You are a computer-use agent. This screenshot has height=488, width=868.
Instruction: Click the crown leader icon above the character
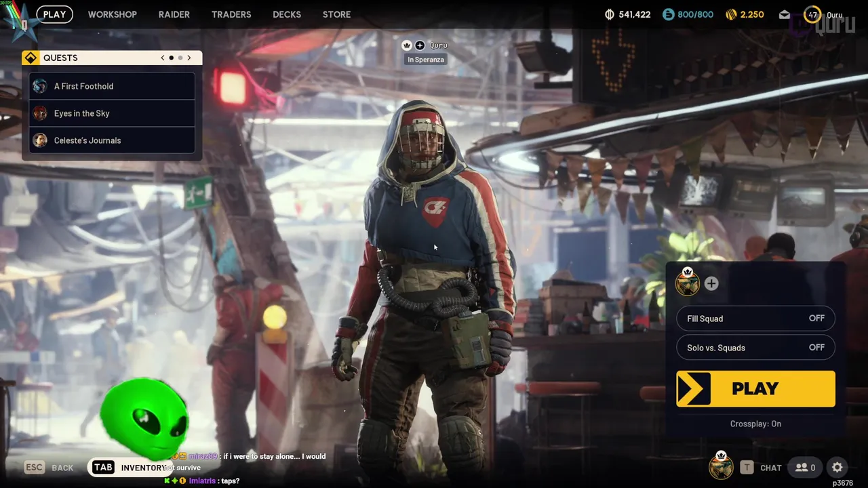(407, 45)
